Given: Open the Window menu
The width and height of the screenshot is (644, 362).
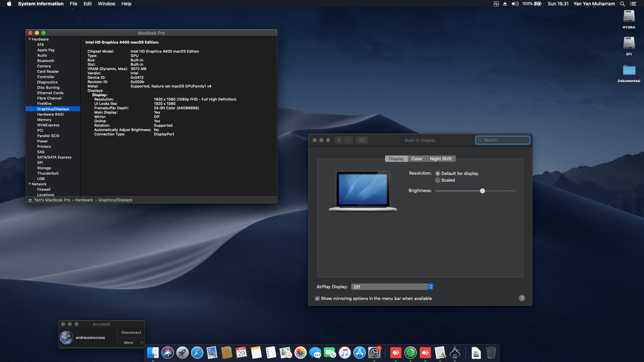Looking at the screenshot, I should [x=106, y=4].
